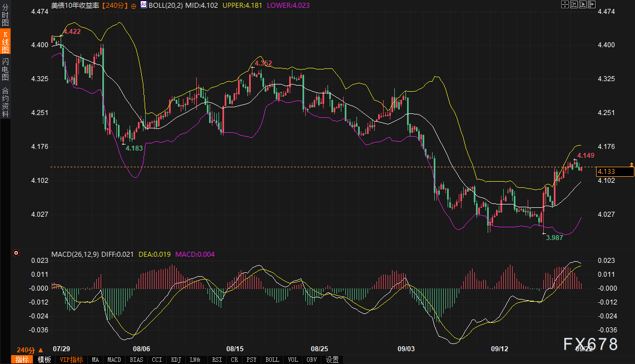Click the 设置 settings button
Image resolution: width=635 pixels, height=364 pixels.
(332, 360)
